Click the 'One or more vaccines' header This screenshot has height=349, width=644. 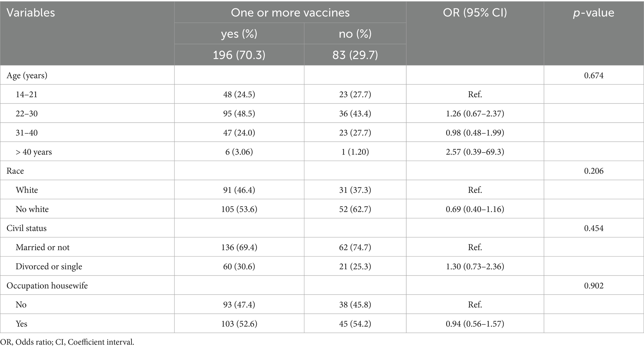pyautogui.click(x=290, y=13)
